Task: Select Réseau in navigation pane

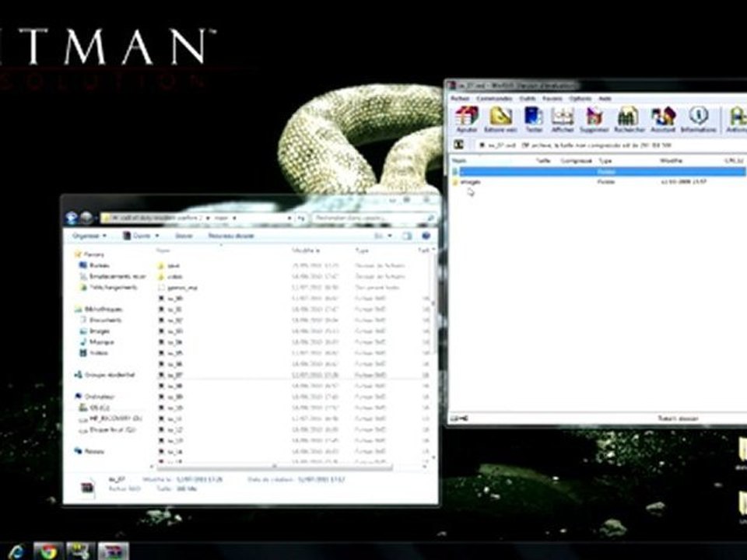Action: coord(89,451)
